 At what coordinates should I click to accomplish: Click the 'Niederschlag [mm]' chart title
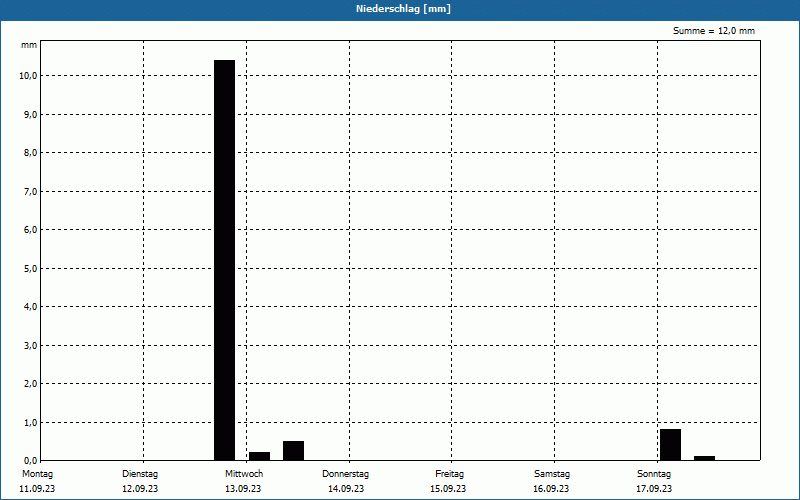click(404, 9)
